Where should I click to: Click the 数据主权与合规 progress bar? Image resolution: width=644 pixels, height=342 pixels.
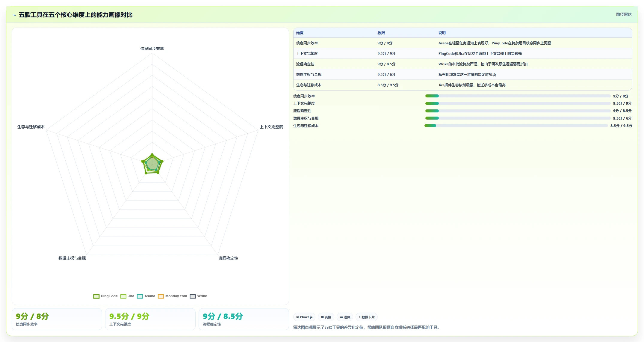pos(518,118)
